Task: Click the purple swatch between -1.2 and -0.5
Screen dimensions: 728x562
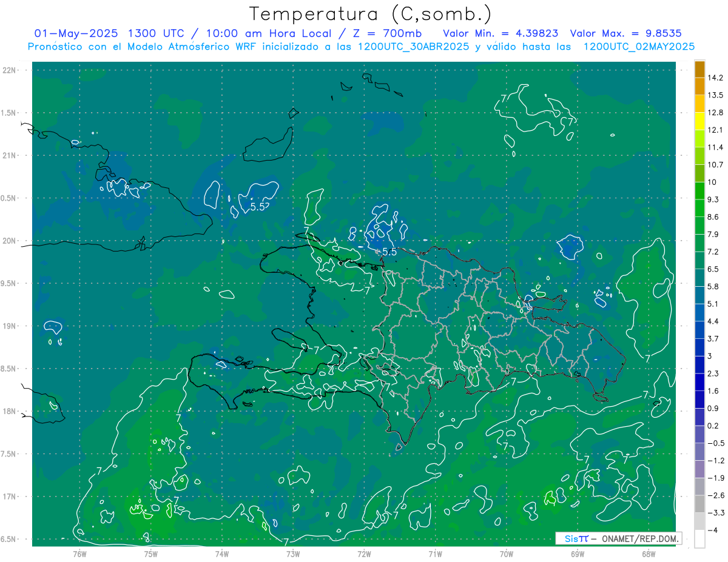Action: click(699, 452)
